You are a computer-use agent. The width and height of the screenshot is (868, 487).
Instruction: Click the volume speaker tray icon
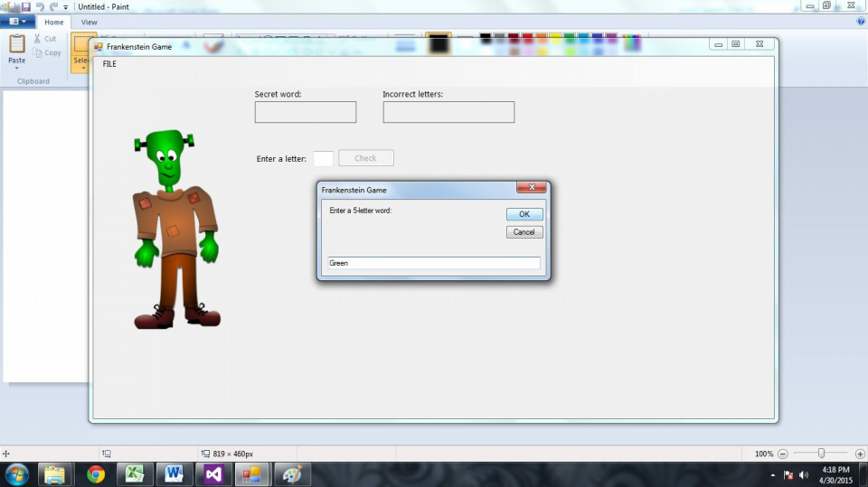[x=804, y=475]
